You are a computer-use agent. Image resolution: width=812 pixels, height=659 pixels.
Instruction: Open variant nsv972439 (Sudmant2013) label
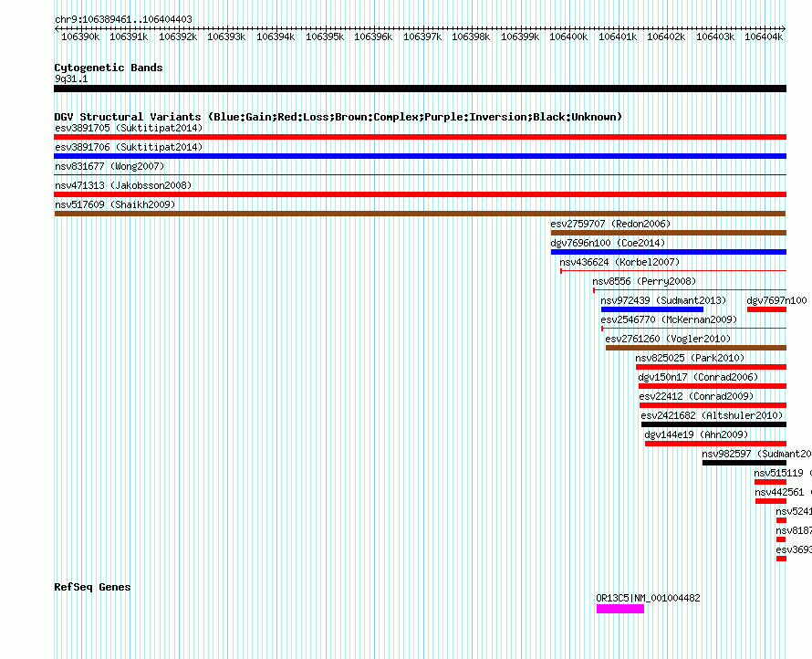663,300
